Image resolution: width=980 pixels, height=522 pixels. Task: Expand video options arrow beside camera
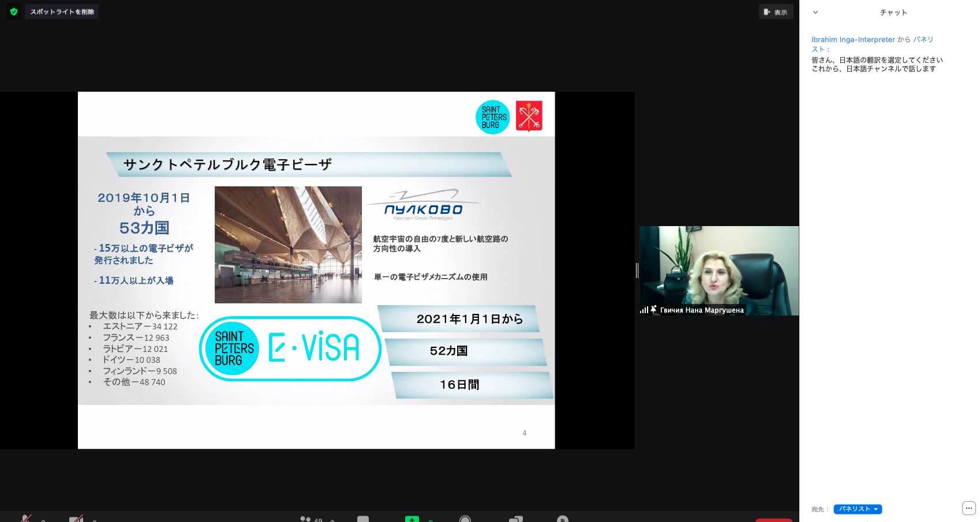[x=95, y=520]
